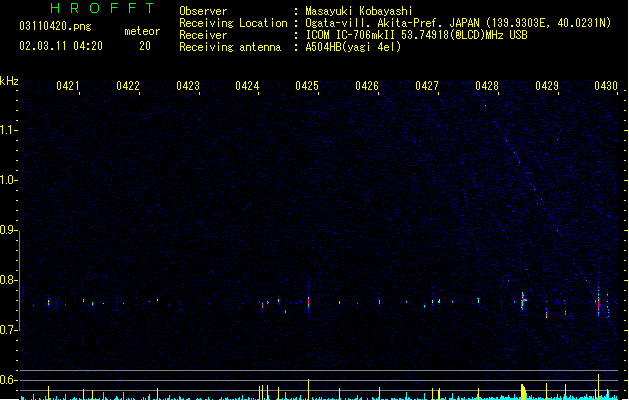Click the meteor count value 20

pos(145,46)
